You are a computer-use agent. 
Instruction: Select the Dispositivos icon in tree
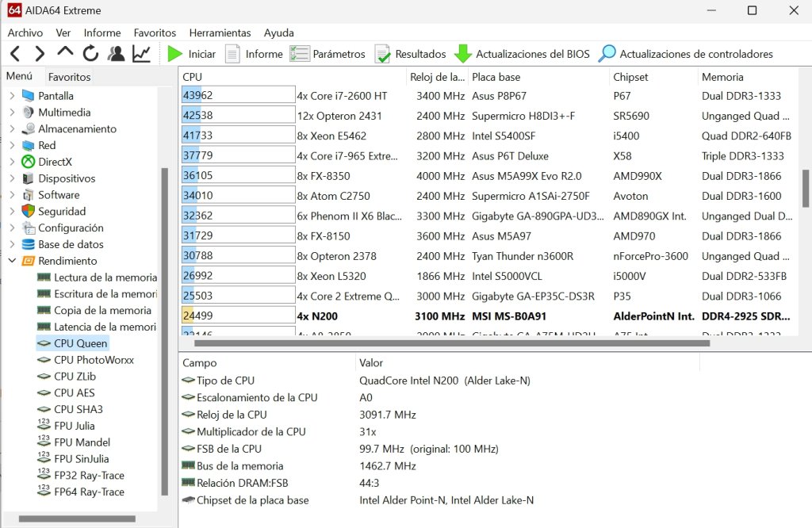pos(28,178)
